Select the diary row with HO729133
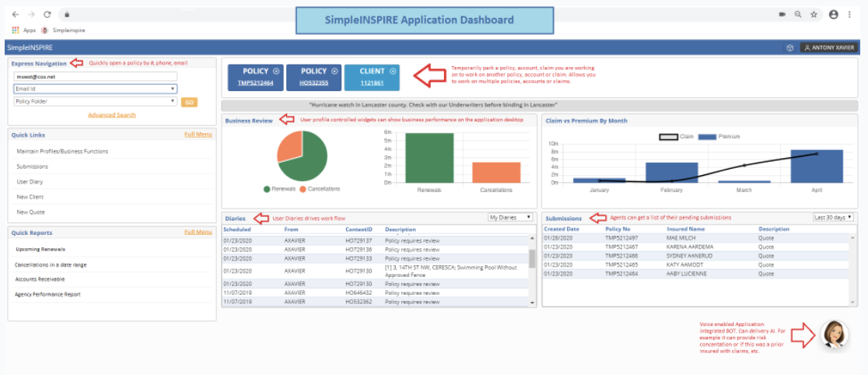This screenshot has width=868, height=375. [376, 258]
